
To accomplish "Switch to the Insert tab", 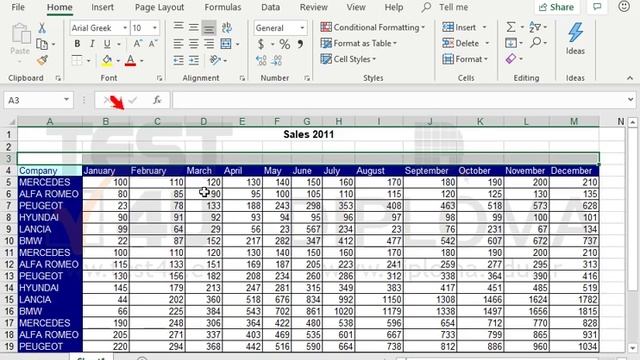I will tap(102, 7).
